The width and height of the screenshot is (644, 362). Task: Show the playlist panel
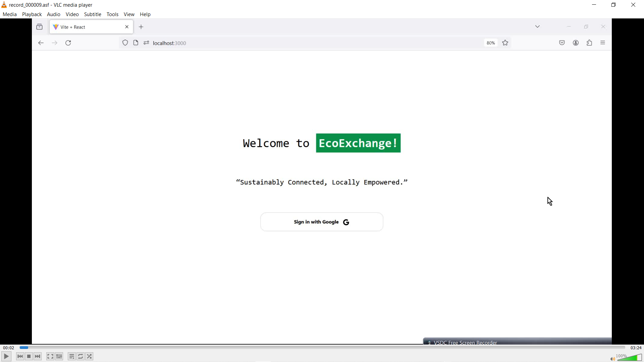[71, 356]
